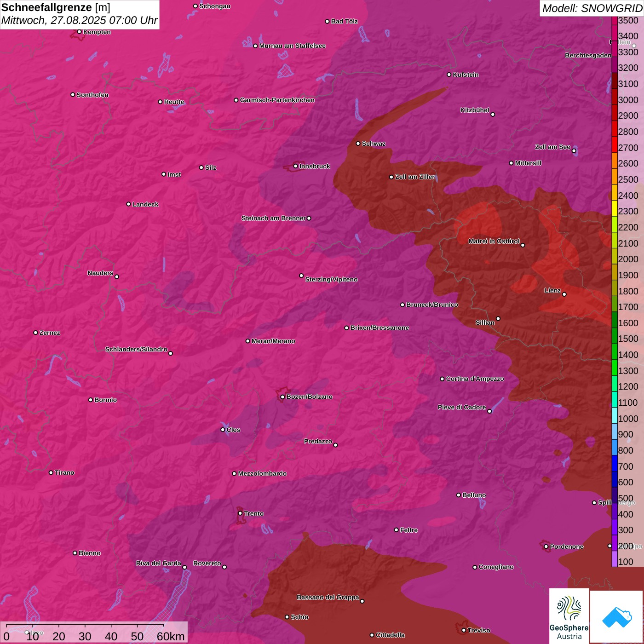Screen dimensions: 644x644
Task: Click the 3500 m legend color
Action: coord(615,21)
